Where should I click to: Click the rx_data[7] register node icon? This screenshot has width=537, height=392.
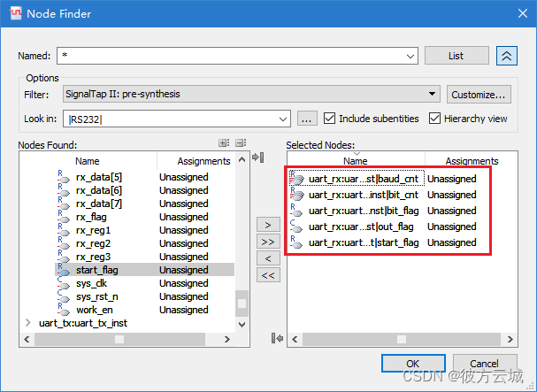63,204
